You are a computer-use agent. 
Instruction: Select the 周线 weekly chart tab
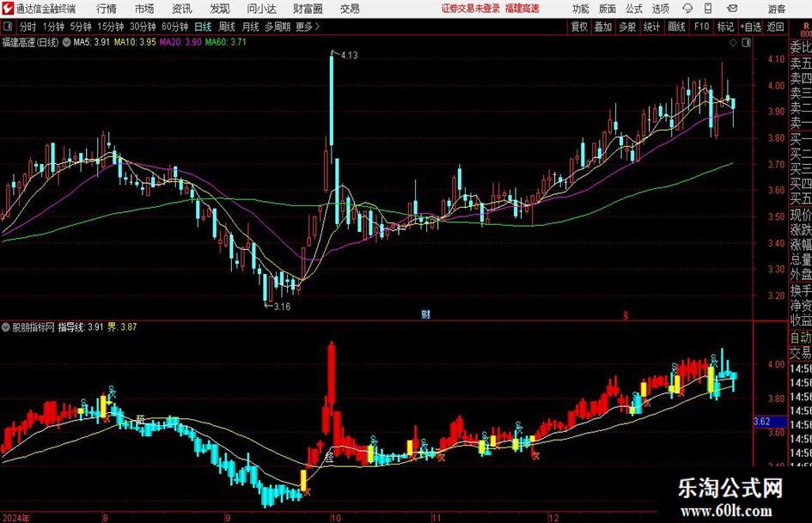(x=227, y=27)
